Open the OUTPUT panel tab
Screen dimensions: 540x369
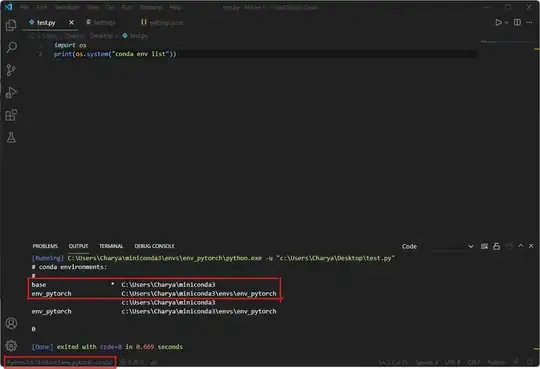point(79,246)
